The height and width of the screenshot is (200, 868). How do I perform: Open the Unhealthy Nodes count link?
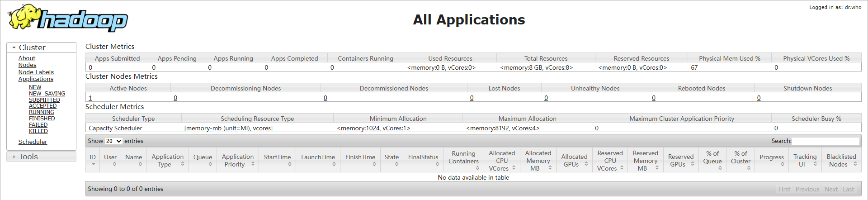(x=546, y=98)
